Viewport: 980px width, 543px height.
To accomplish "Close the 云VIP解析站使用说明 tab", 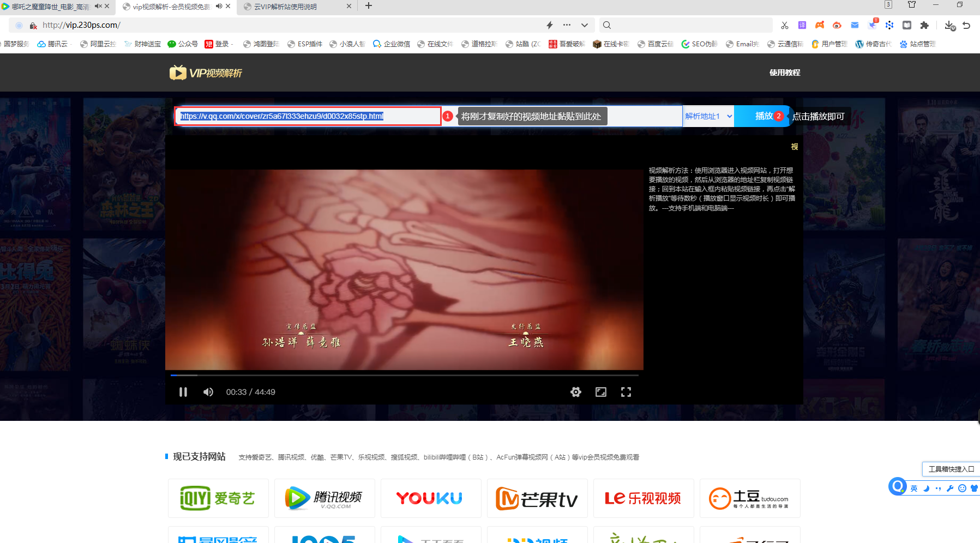I will pos(349,6).
